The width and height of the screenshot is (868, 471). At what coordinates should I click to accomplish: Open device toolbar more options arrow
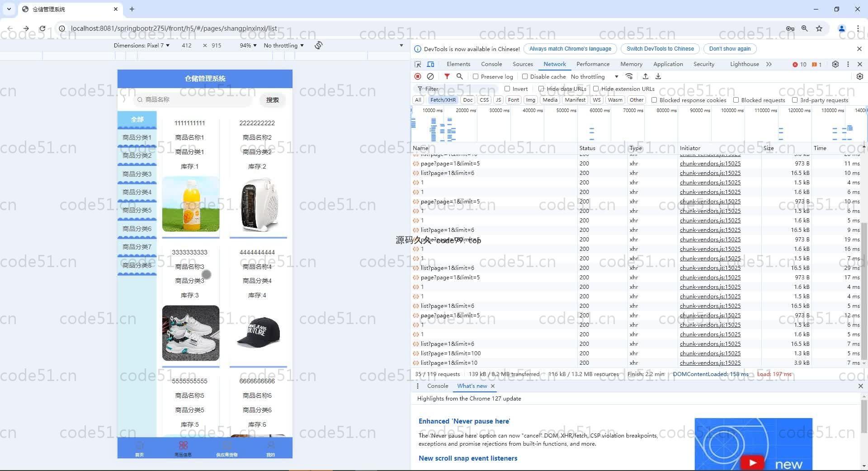(401, 45)
